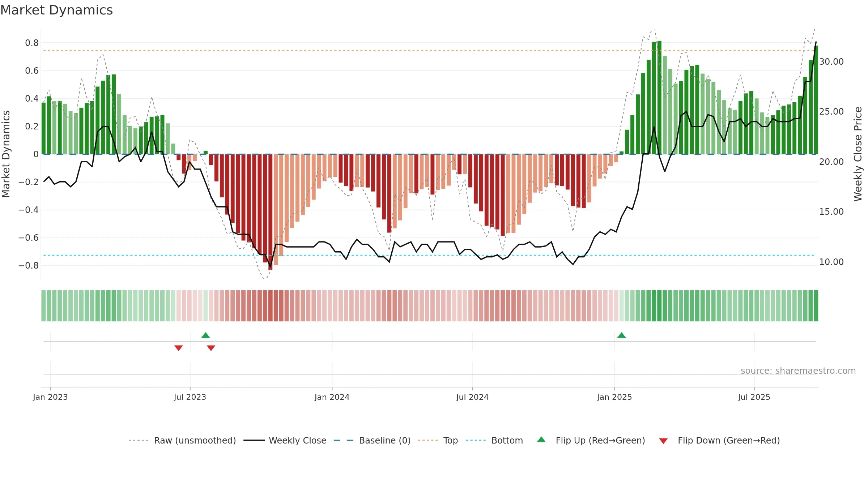Click the orange dashed line sample in the legend
The height and width of the screenshot is (488, 868).
(x=428, y=440)
